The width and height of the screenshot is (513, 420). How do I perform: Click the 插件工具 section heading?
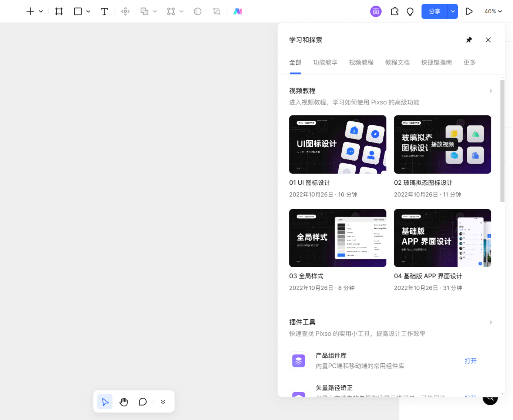point(302,322)
